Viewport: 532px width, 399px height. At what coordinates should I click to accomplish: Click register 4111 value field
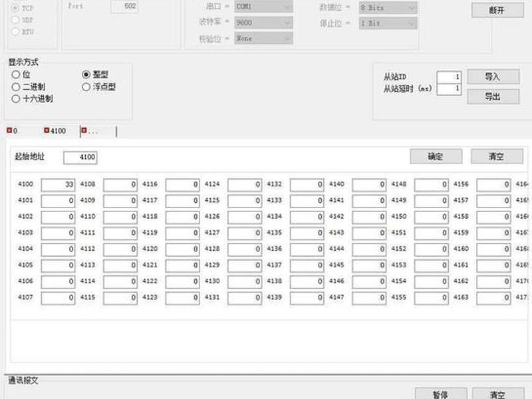120,233
